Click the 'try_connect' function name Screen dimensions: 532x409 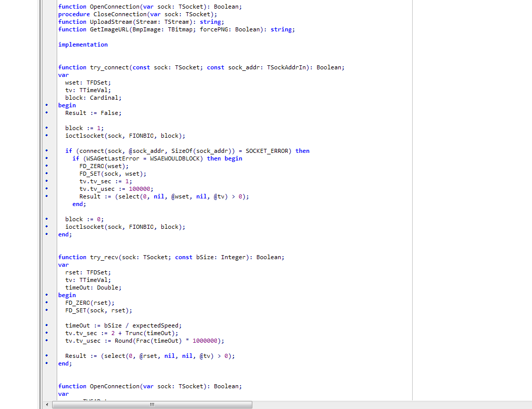click(109, 67)
